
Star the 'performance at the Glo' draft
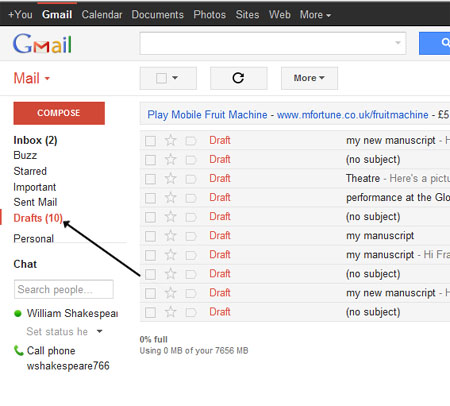click(x=170, y=198)
